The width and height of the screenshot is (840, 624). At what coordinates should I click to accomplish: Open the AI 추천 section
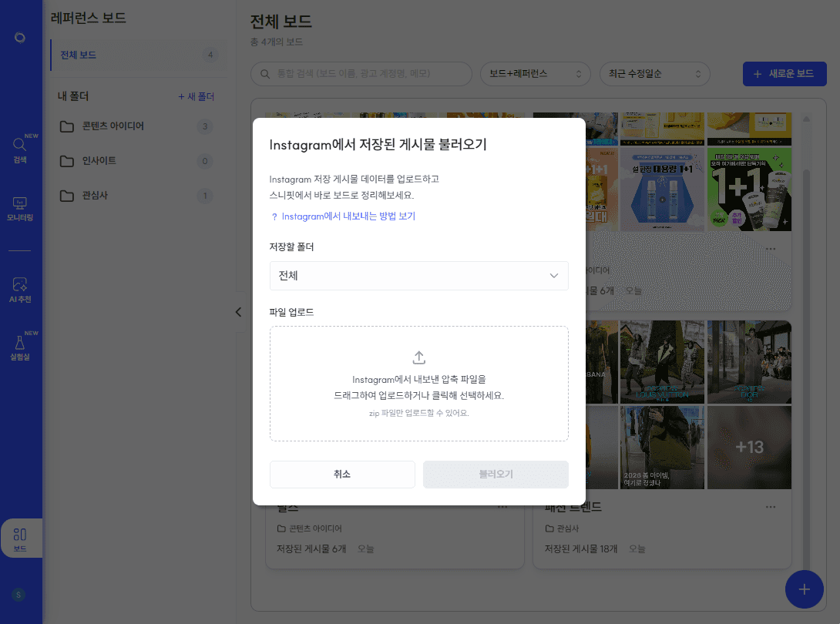coord(20,290)
